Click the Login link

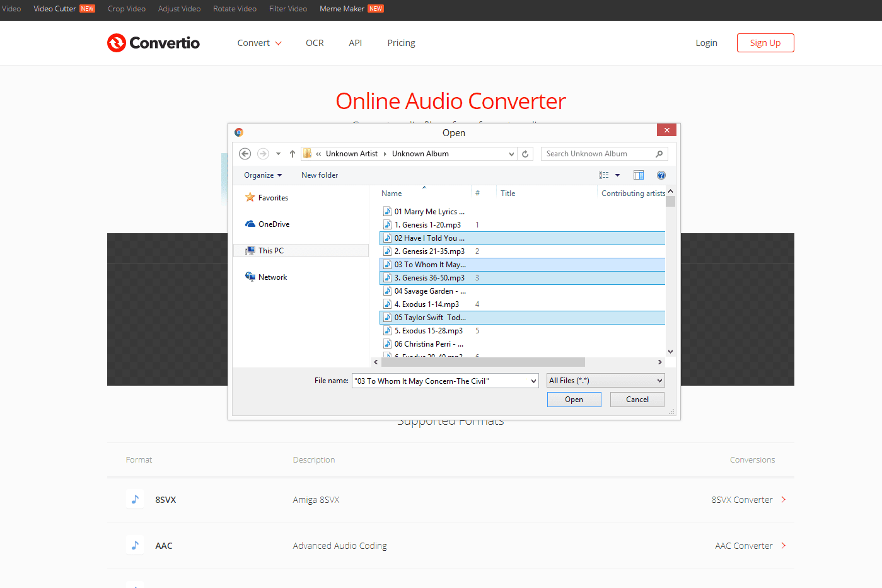tap(706, 43)
